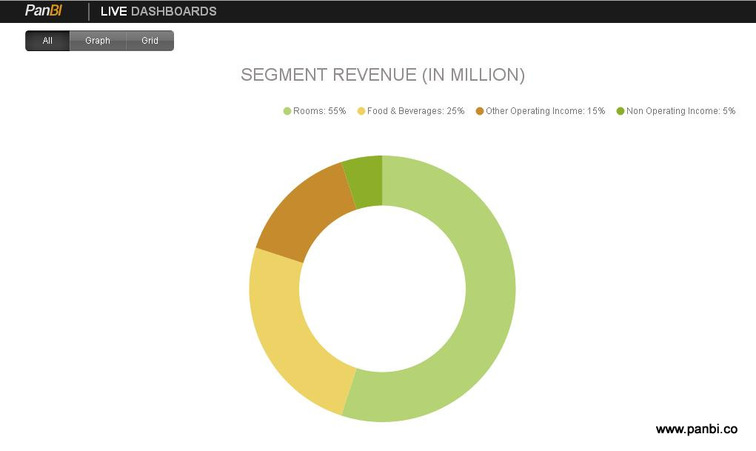Click the LIVE DASHBOARDS header title
The image size is (756, 451).
(158, 11)
